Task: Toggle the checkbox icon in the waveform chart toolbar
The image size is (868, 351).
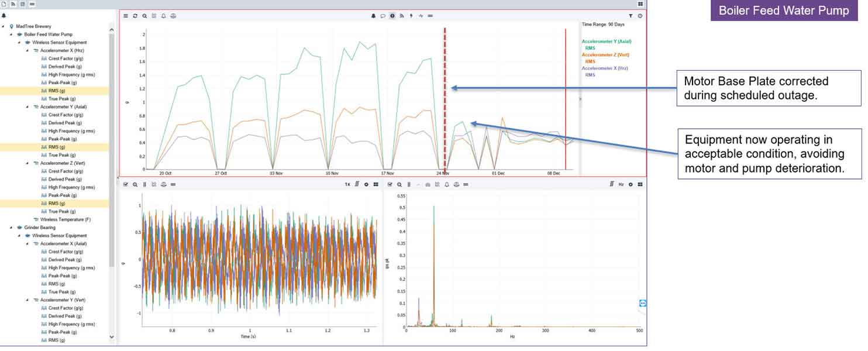Action: coord(126,184)
